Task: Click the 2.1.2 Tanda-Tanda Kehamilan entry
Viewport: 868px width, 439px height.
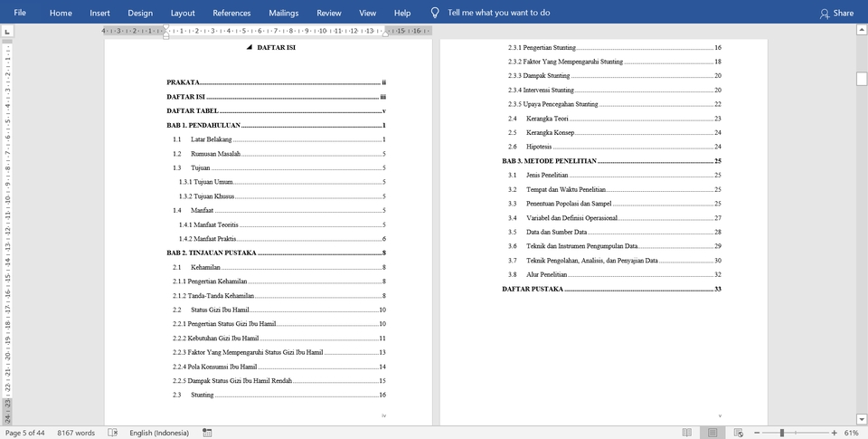Action: [x=279, y=295]
